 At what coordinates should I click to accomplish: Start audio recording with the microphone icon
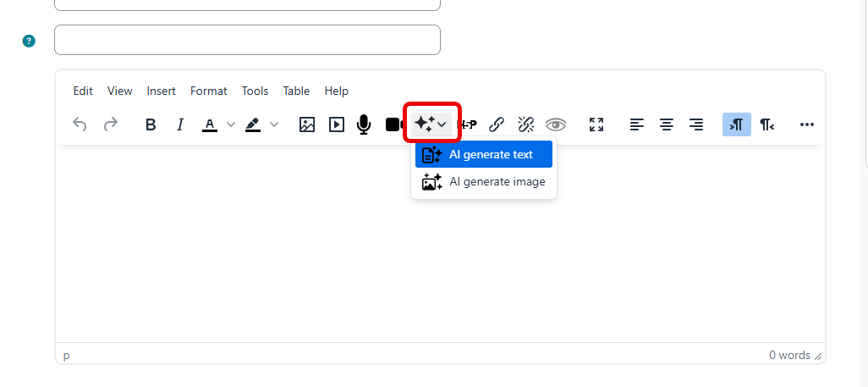pyautogui.click(x=364, y=124)
